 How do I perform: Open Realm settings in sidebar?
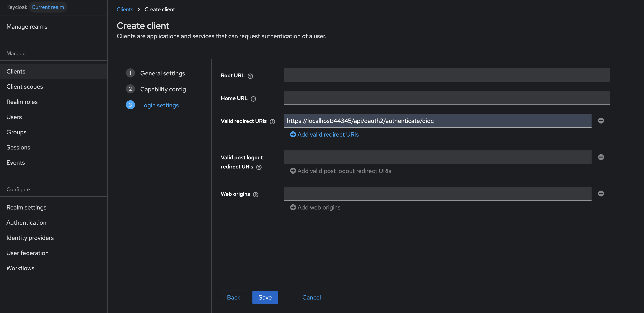point(53,208)
